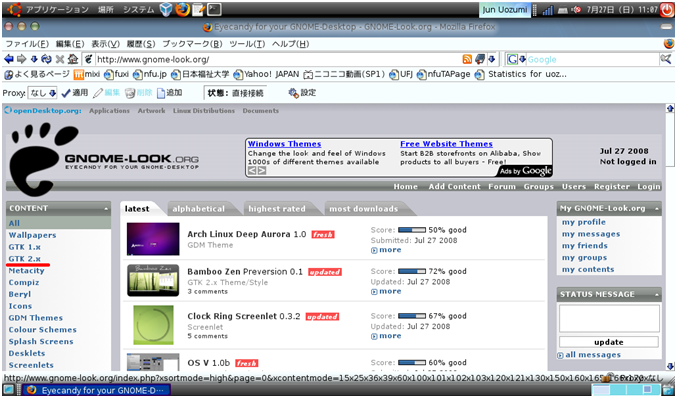This screenshot has height=398, width=677.
Task: Open the mixi bookmark
Action: (87, 74)
